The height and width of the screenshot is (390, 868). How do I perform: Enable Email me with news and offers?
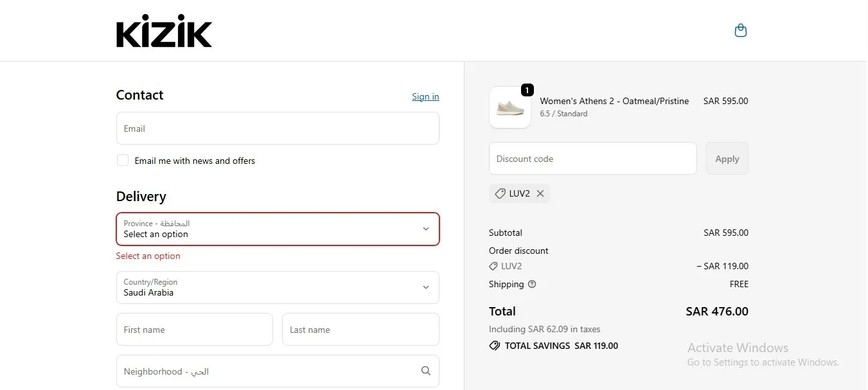pyautogui.click(x=122, y=160)
